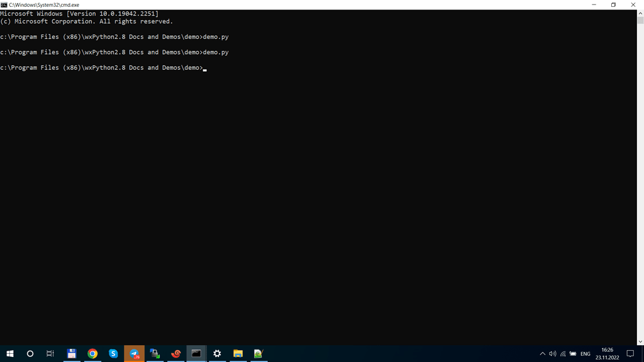Screen dimensions: 644x362
Task: Restore down the Command Prompt window
Action: pos(613,4)
